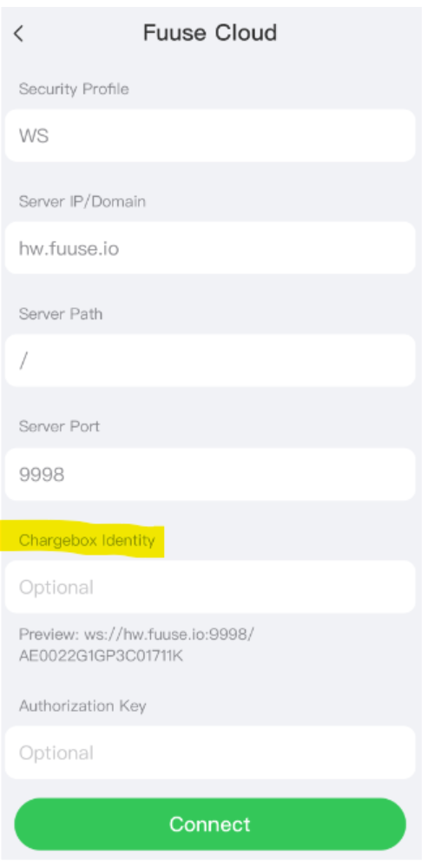Tap the Server Port label
The image size is (427, 868).
coord(59,426)
